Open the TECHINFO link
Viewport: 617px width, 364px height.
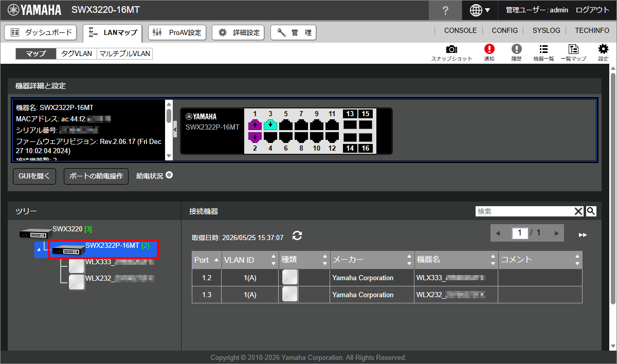[x=592, y=30]
